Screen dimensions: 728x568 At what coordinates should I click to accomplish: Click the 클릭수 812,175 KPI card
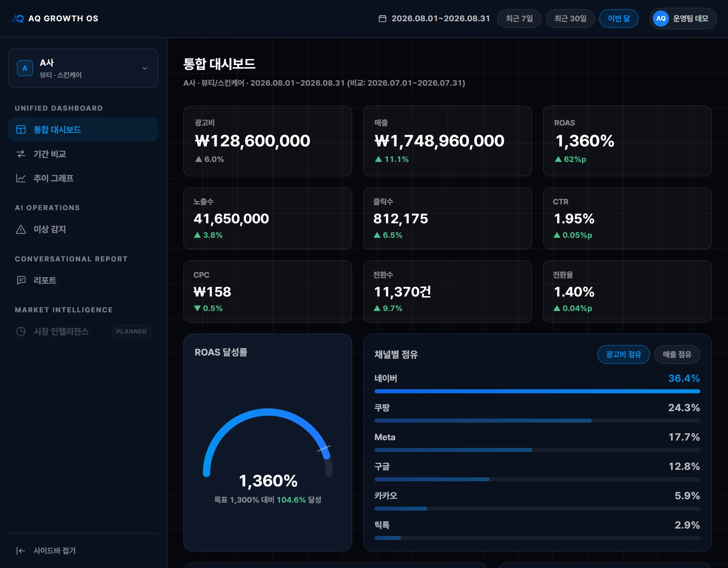pyautogui.click(x=448, y=218)
